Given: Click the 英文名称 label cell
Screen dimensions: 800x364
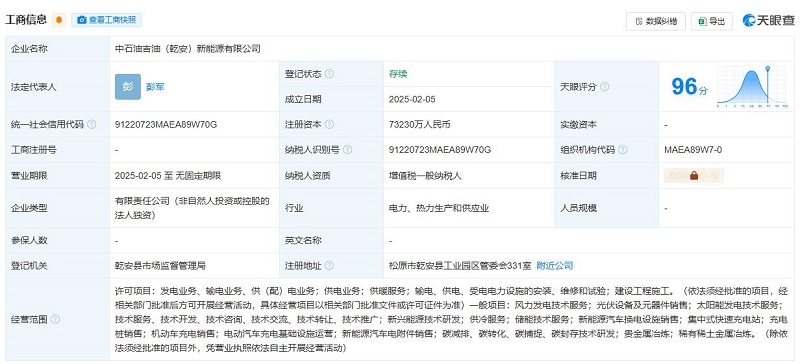Looking at the screenshot, I should point(332,240).
